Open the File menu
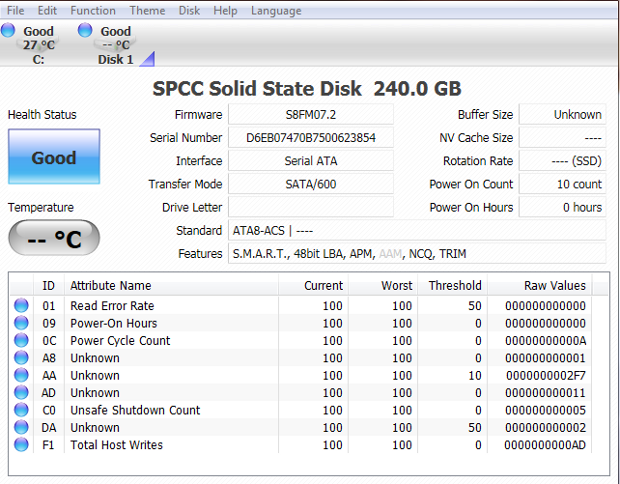The width and height of the screenshot is (620, 484). [x=17, y=11]
